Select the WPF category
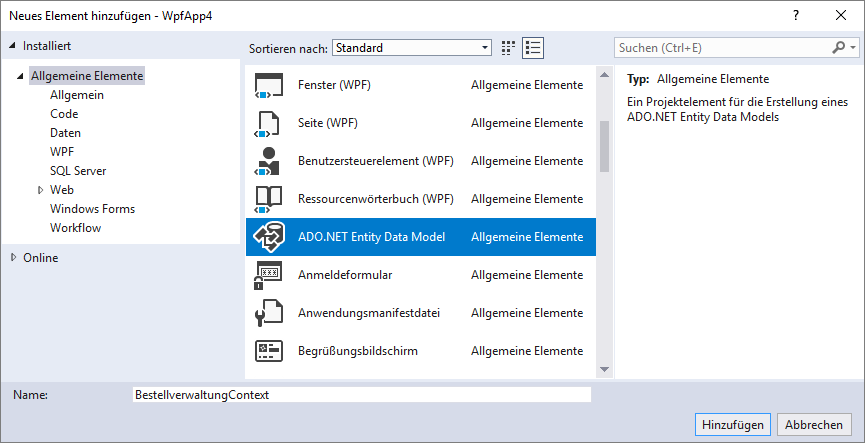The width and height of the screenshot is (865, 443). [x=62, y=151]
